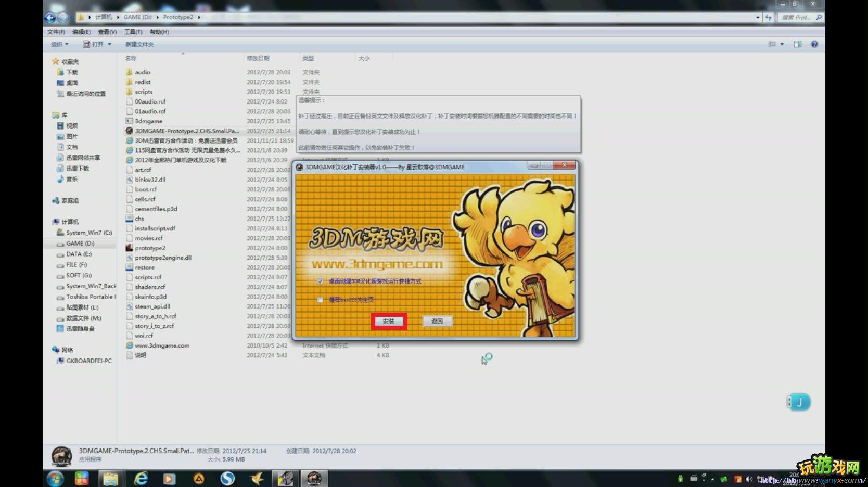Click the GAME (D:) breadcrumb segment
The height and width of the screenshot is (487, 868).
[x=137, y=17]
